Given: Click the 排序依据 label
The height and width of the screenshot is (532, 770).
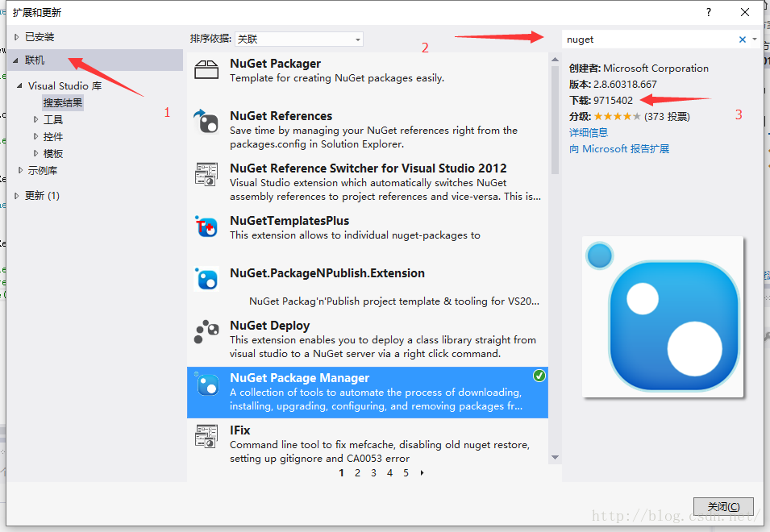Looking at the screenshot, I should 210,39.
